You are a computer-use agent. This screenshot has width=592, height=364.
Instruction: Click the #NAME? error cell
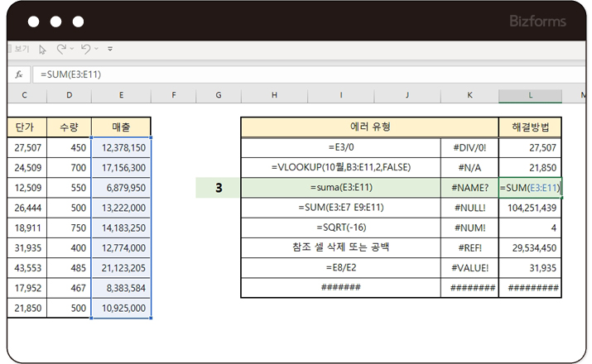click(x=469, y=188)
